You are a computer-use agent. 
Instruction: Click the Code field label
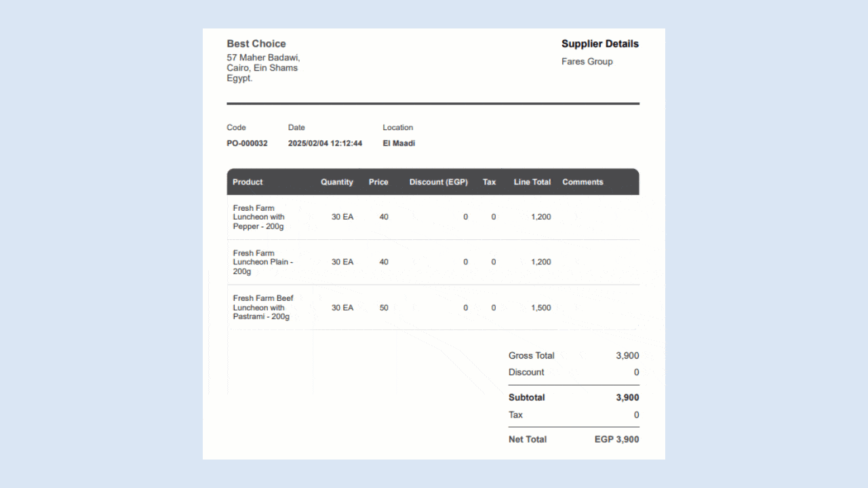tap(236, 127)
